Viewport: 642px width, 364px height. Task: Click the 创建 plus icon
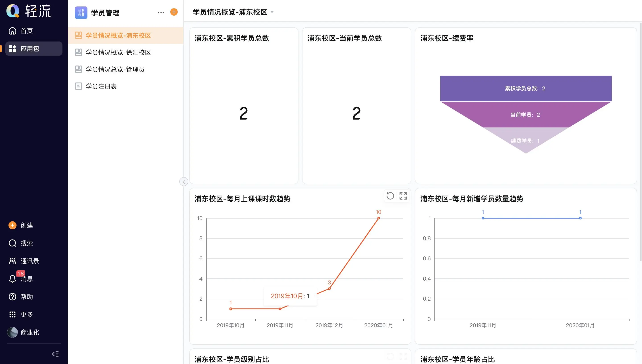(x=12, y=225)
